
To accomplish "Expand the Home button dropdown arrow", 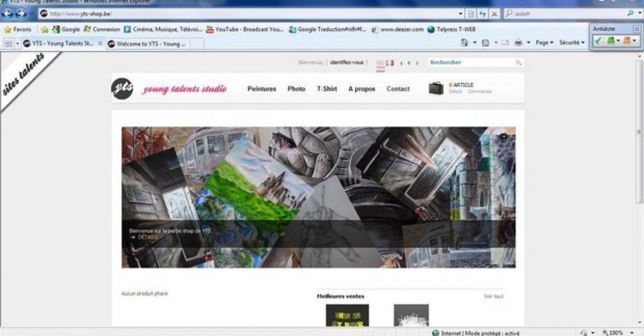I will pos(474,43).
